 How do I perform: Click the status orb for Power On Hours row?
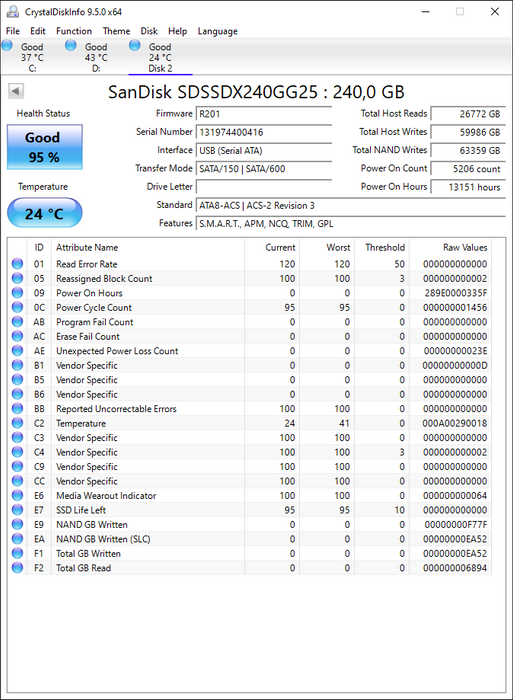(x=17, y=293)
